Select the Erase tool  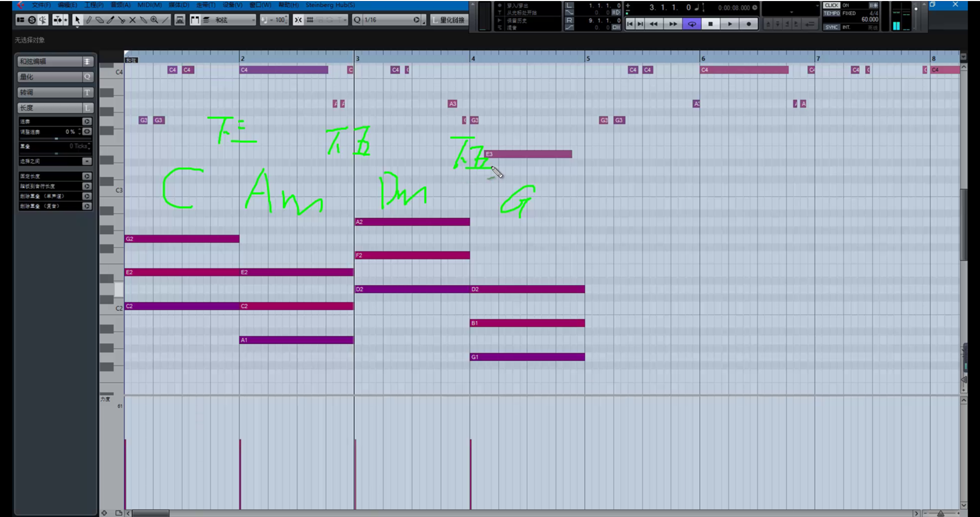coord(100,20)
